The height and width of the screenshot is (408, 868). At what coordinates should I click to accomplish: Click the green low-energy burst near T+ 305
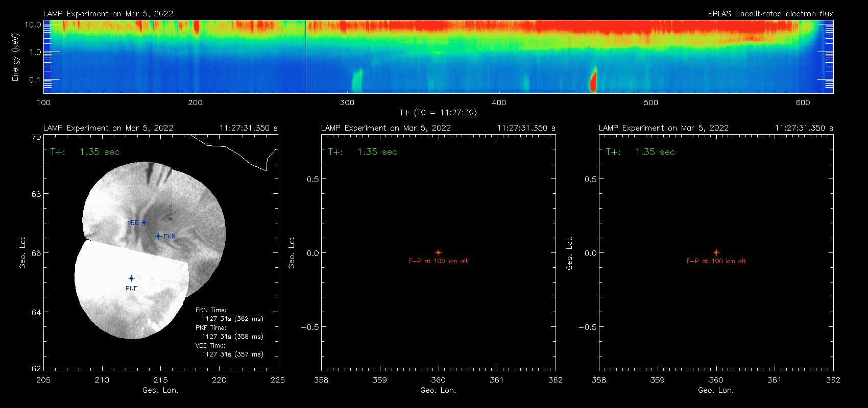356,82
